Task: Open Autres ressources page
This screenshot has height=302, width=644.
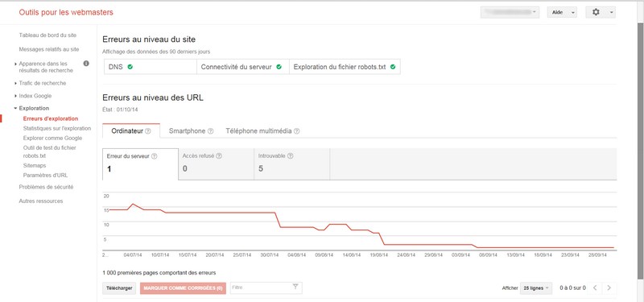Action: pos(41,201)
